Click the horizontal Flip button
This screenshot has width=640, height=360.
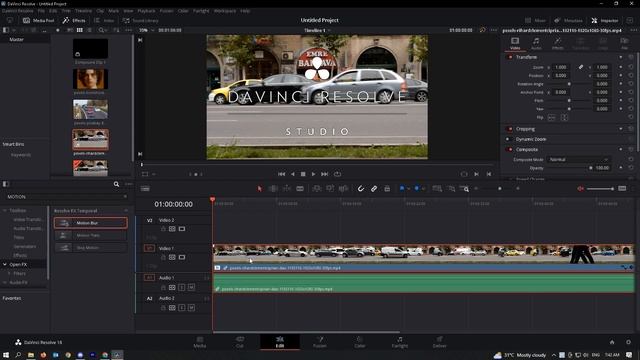click(551, 118)
